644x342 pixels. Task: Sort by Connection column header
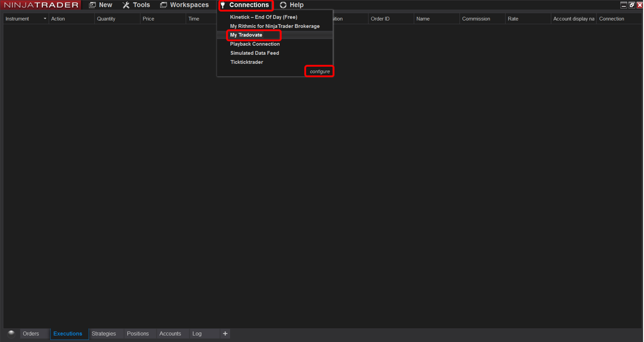click(619, 19)
